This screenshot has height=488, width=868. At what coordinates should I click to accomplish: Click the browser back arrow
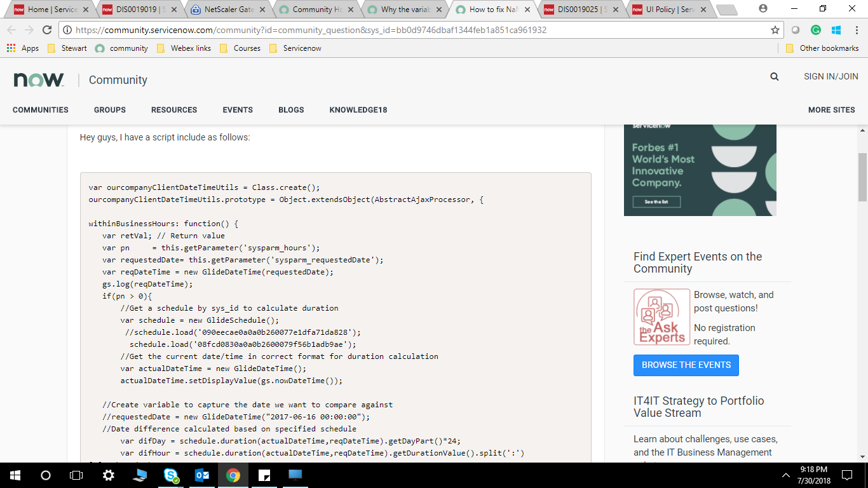pos(11,30)
